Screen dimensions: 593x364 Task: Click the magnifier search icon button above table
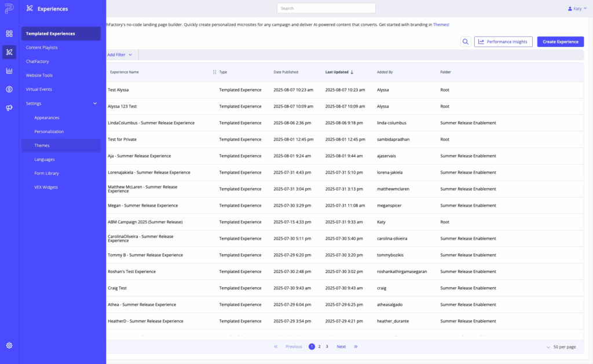pyautogui.click(x=466, y=42)
